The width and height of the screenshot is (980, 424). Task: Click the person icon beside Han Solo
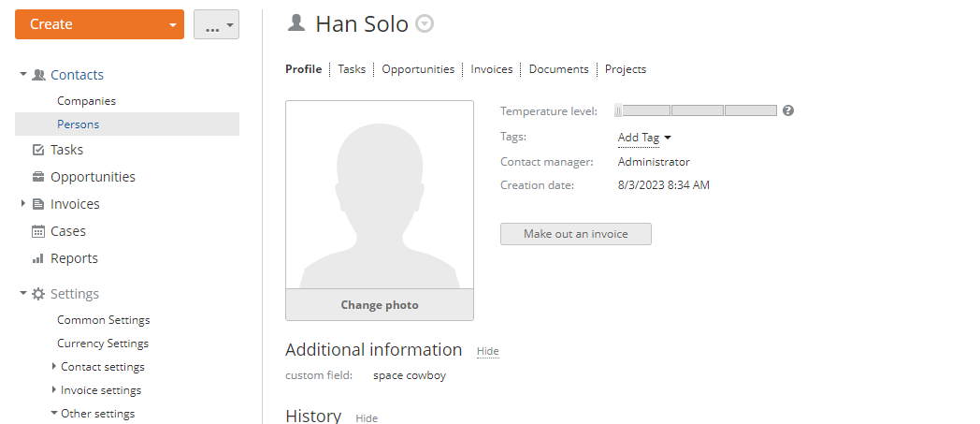[295, 23]
